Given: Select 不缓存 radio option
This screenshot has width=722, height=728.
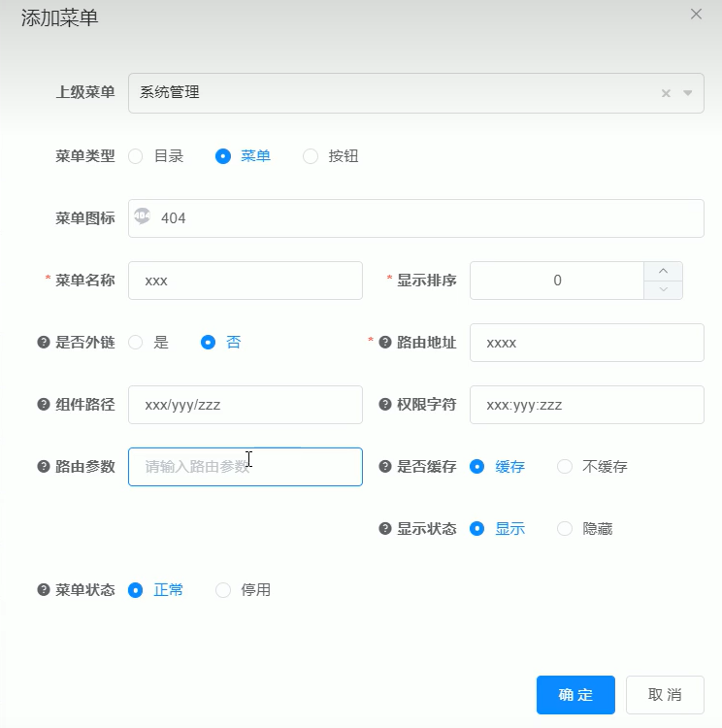Looking at the screenshot, I should pyautogui.click(x=565, y=466).
